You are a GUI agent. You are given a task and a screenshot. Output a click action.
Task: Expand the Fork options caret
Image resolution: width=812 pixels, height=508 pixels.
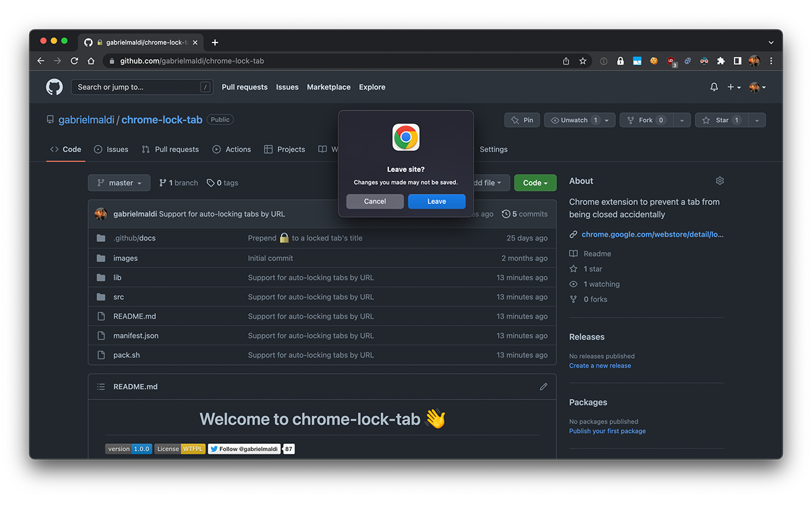tap(682, 119)
